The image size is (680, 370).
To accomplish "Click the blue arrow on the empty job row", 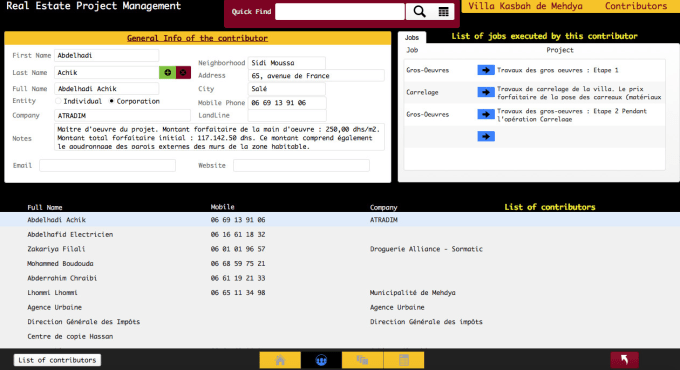I will (486, 136).
